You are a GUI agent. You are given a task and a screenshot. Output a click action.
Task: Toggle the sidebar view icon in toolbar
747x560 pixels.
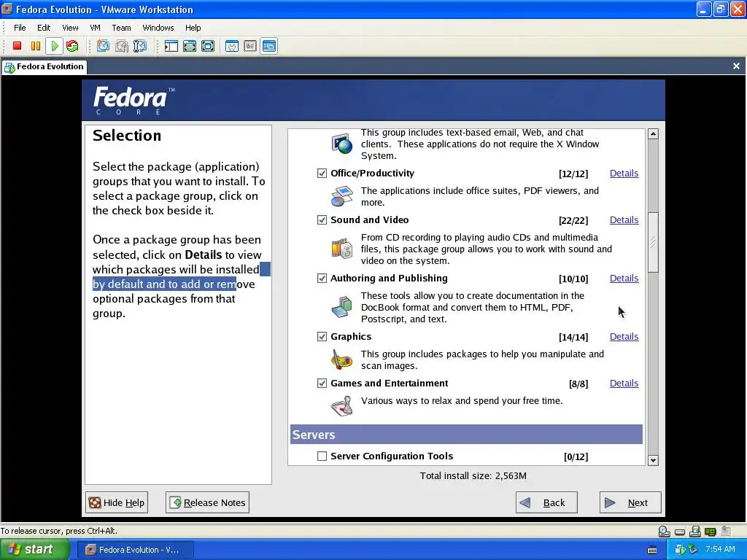pos(171,46)
